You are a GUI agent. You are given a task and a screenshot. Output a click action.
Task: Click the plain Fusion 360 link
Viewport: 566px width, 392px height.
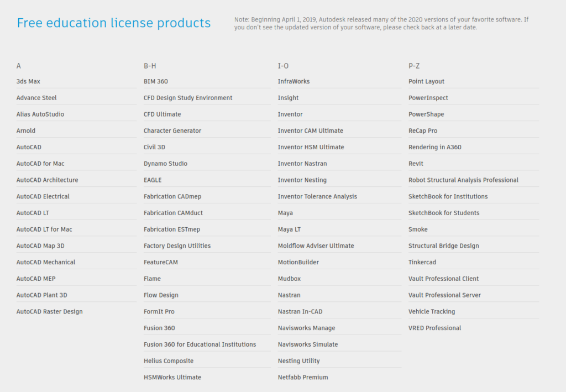pyautogui.click(x=159, y=328)
